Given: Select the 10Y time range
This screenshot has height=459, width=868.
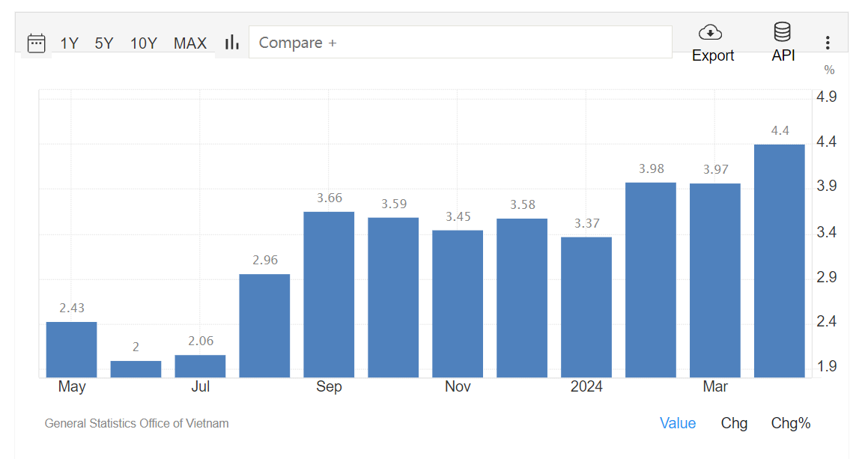Looking at the screenshot, I should tap(143, 43).
